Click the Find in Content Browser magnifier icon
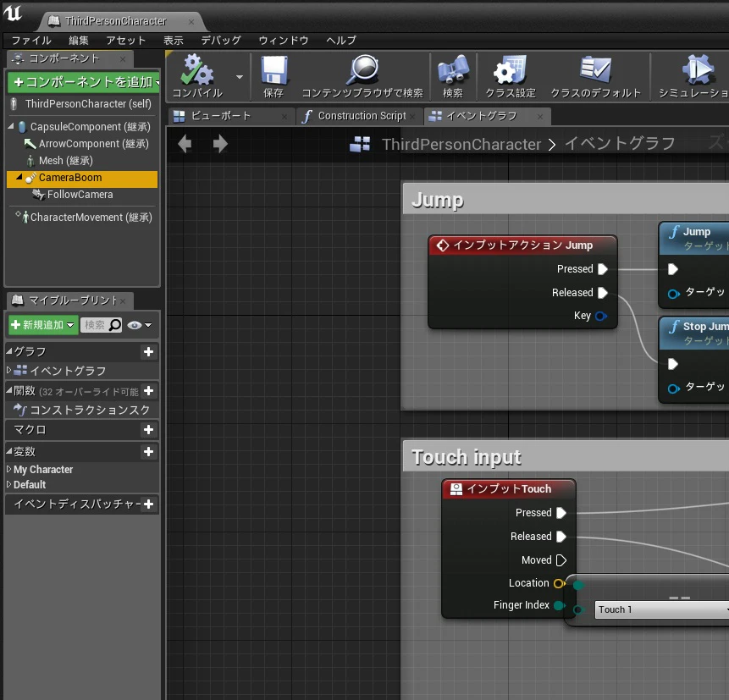 [x=362, y=70]
